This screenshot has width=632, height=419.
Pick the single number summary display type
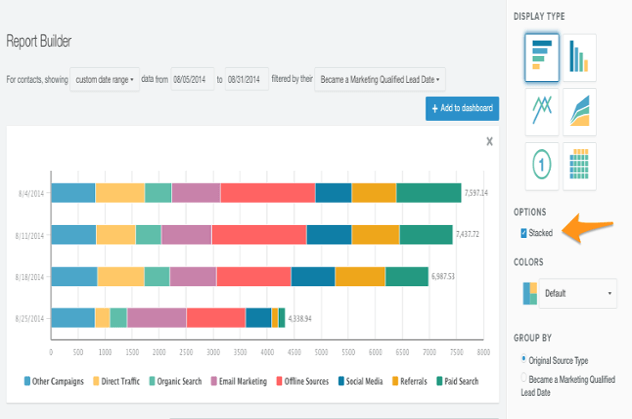pyautogui.click(x=542, y=166)
